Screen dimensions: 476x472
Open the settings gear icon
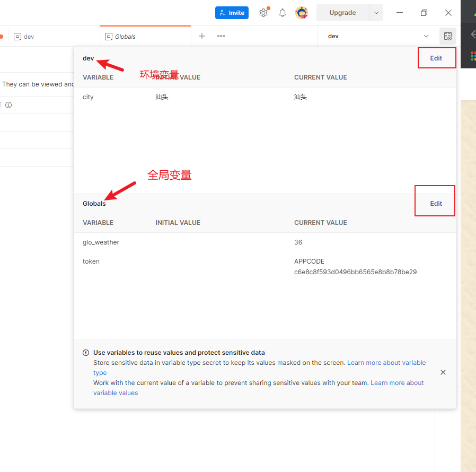[263, 13]
